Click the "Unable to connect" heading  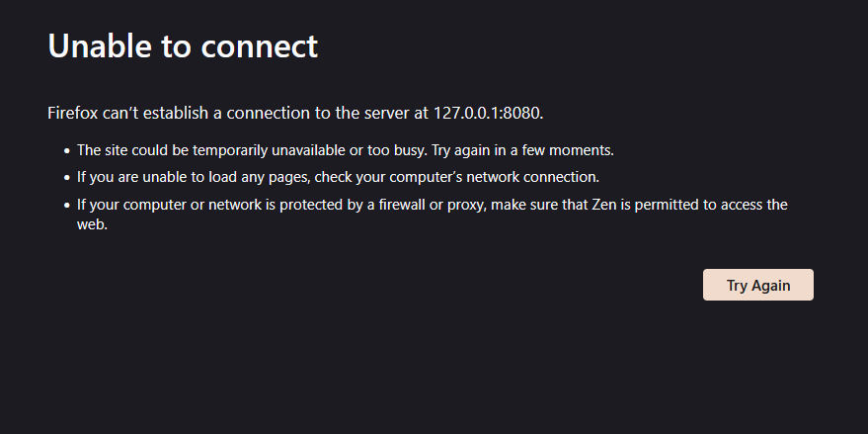click(183, 45)
